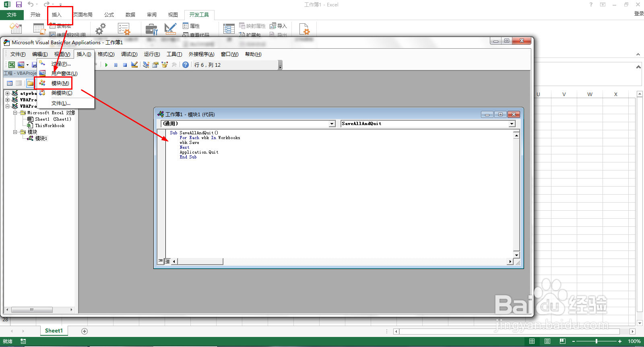The width and height of the screenshot is (644, 347).
Task: Open the (通用) object dropdown
Action: 332,124
